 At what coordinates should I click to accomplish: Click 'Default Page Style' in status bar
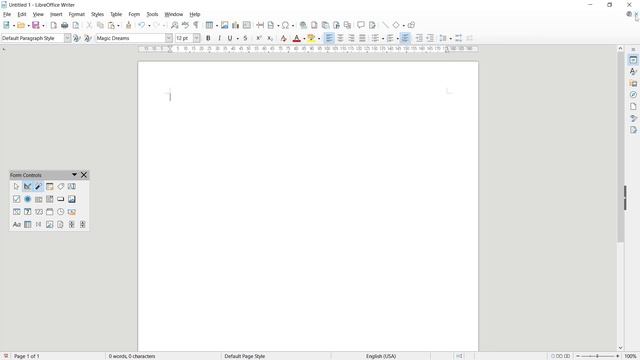pos(244,356)
